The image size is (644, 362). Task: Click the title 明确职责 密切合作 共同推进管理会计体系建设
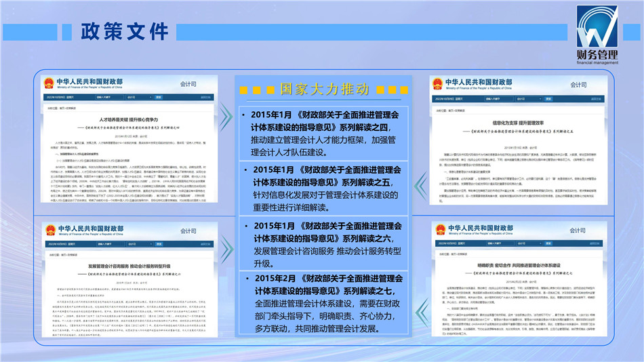pyautogui.click(x=519, y=266)
